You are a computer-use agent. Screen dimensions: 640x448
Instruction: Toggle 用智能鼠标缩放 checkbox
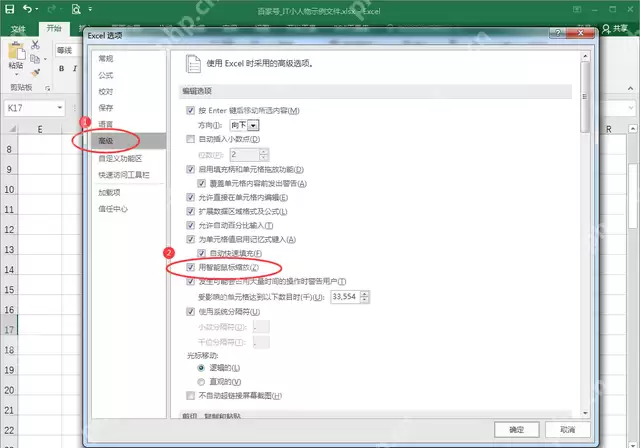click(190, 267)
